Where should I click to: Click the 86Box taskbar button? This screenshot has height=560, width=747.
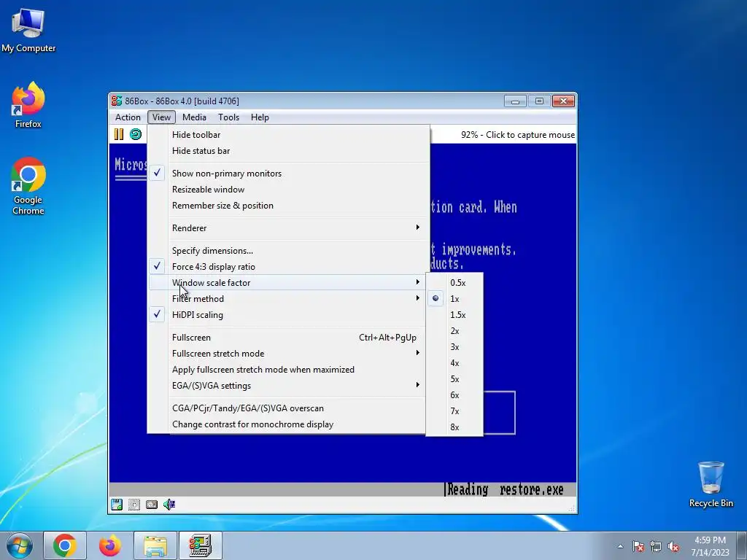pyautogui.click(x=201, y=545)
